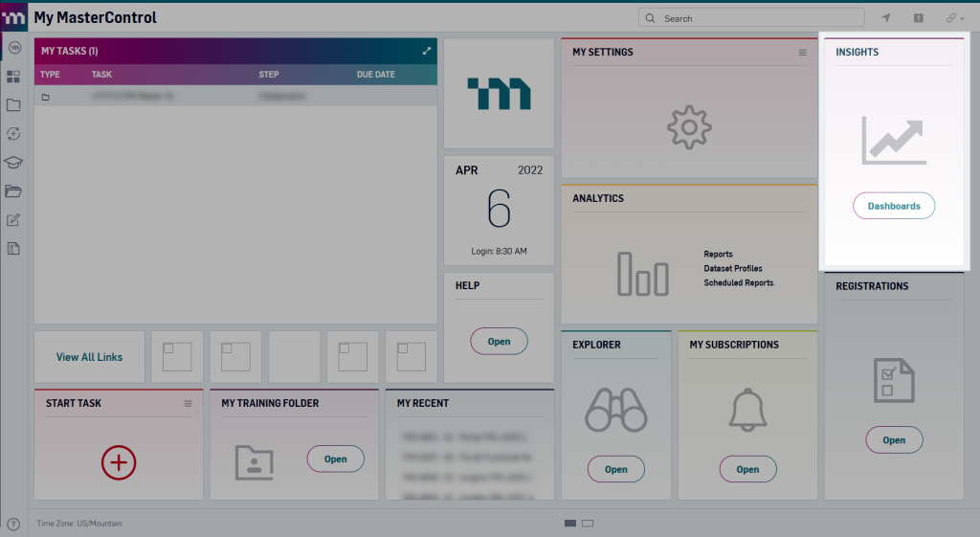
Task: Sort tasks by TYPE column
Action: [x=50, y=75]
